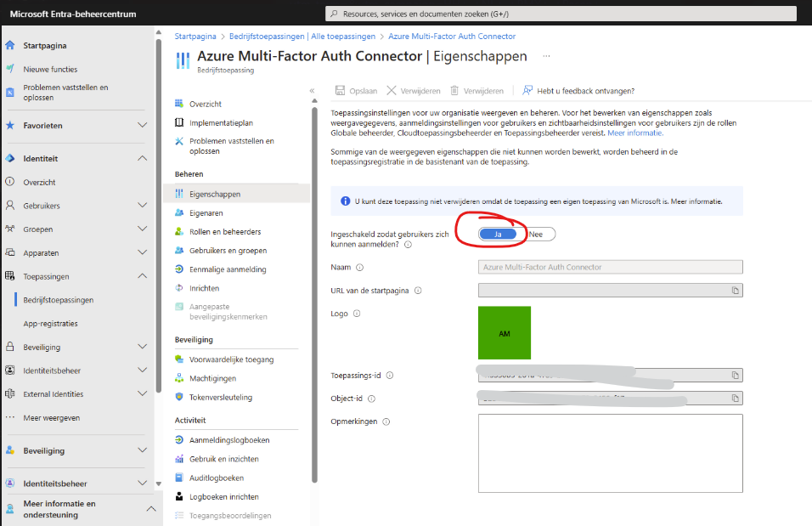
Task: Click the Implementatieplan book icon
Action: [179, 123]
